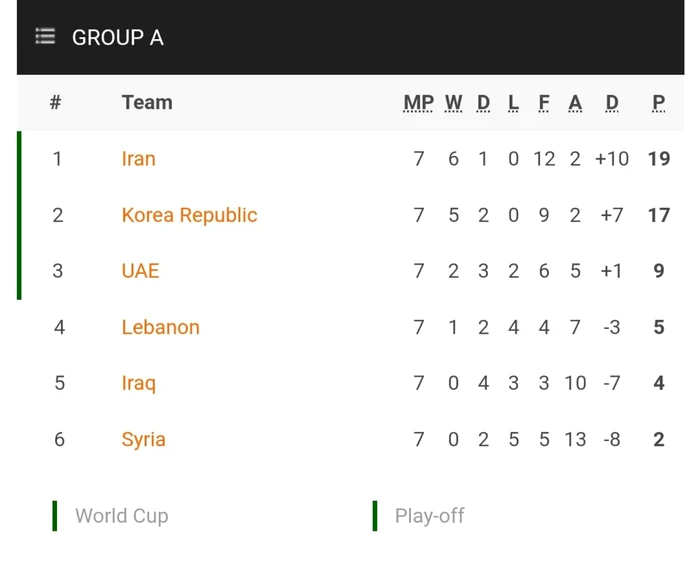This screenshot has width=700, height=569.
Task: Open the Korea Republic team link
Action: click(x=189, y=215)
